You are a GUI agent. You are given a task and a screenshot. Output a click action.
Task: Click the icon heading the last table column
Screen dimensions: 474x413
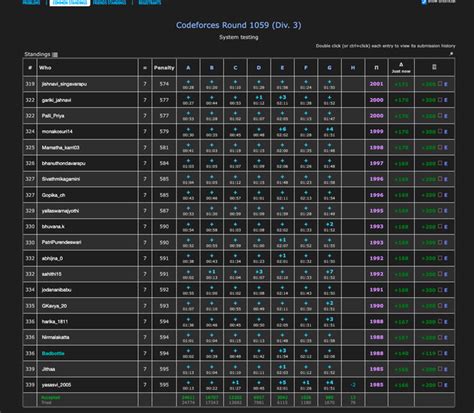pos(434,67)
